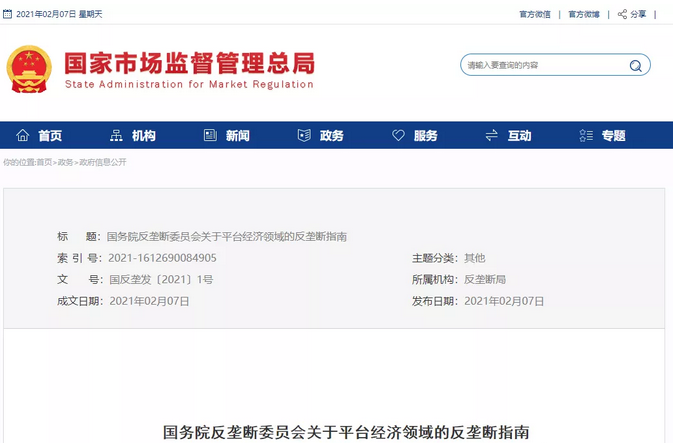Open the 首页 navigation tab
This screenshot has width=697, height=443.
click(50, 136)
